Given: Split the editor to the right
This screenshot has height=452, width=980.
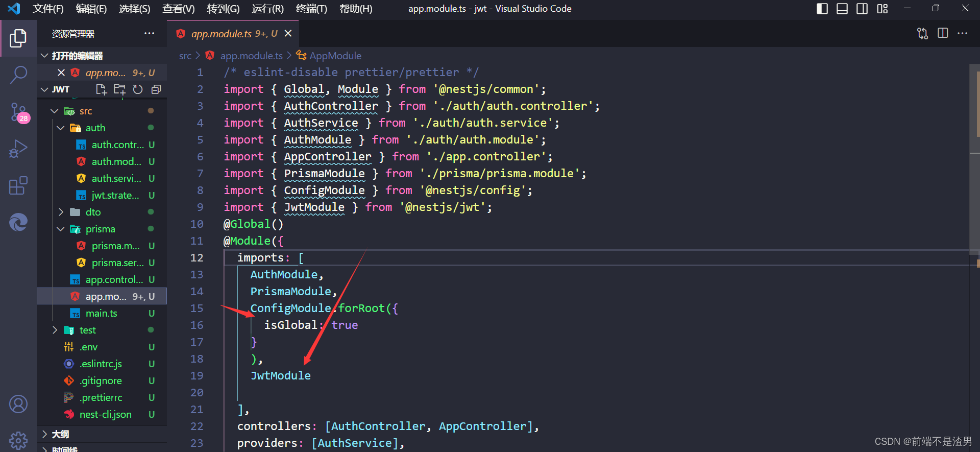Looking at the screenshot, I should coord(943,33).
